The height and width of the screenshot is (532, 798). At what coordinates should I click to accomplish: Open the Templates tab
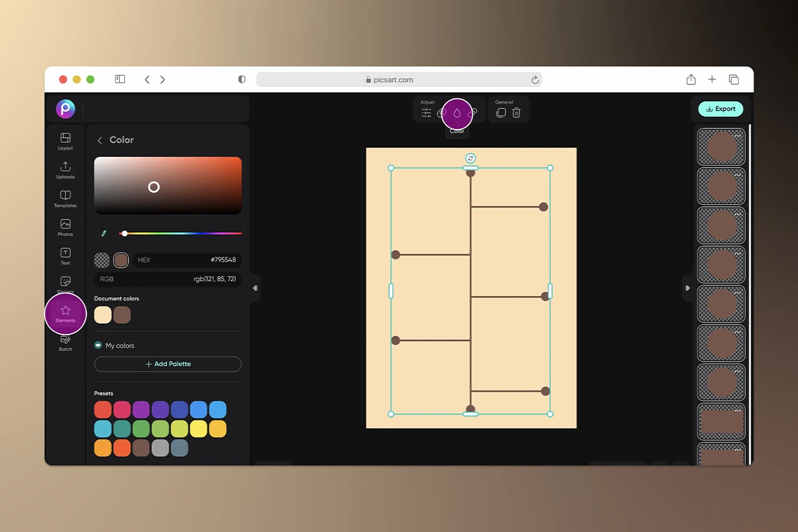[65, 198]
